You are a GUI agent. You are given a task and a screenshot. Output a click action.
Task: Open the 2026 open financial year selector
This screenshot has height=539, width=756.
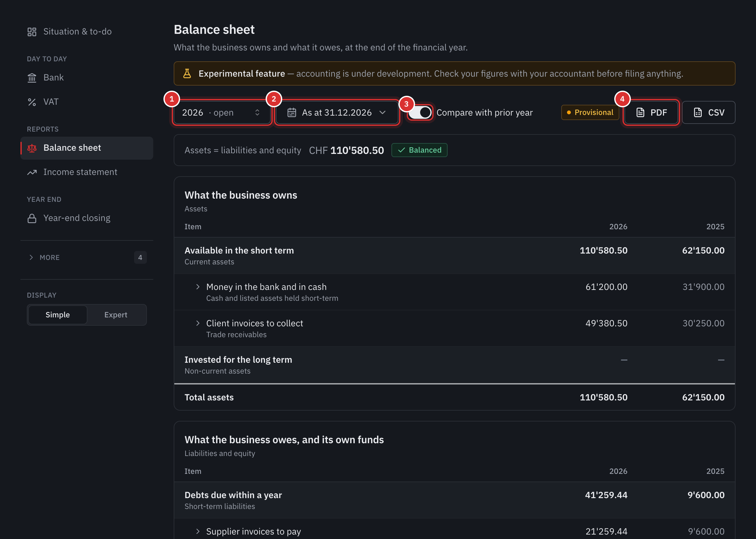click(222, 112)
